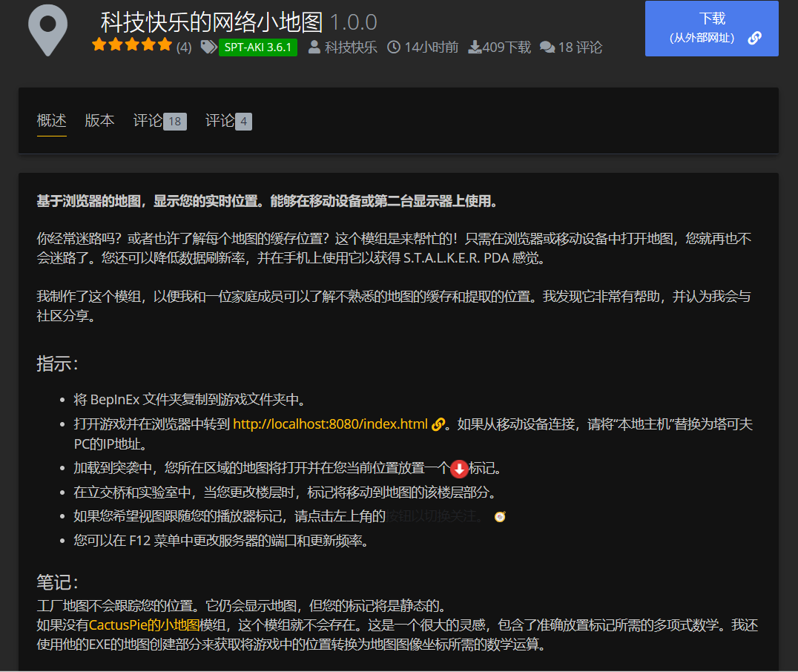This screenshot has width=798, height=672.
Task: Open author 科技快乐 profile link
Action: [x=351, y=47]
